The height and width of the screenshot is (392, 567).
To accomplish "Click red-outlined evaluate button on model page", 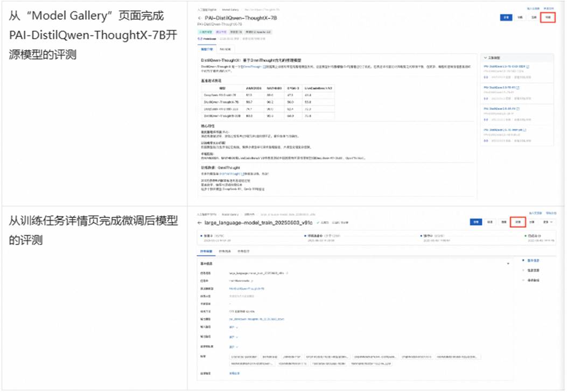I will [x=548, y=17].
